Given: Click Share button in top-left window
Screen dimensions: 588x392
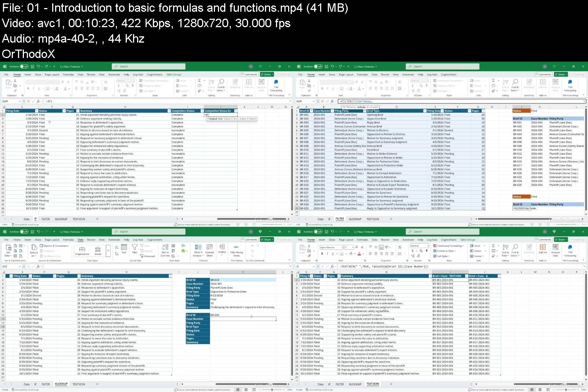Looking at the screenshot, I should click(267, 75).
